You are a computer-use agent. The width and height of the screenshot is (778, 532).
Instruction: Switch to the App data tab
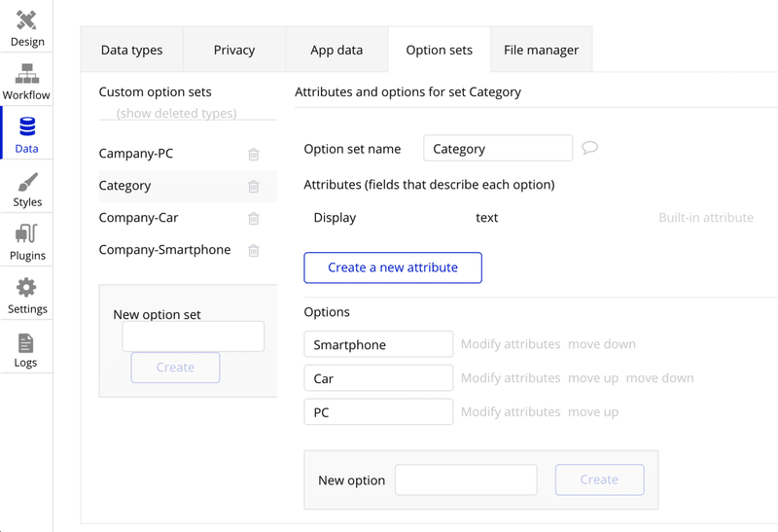point(336,50)
